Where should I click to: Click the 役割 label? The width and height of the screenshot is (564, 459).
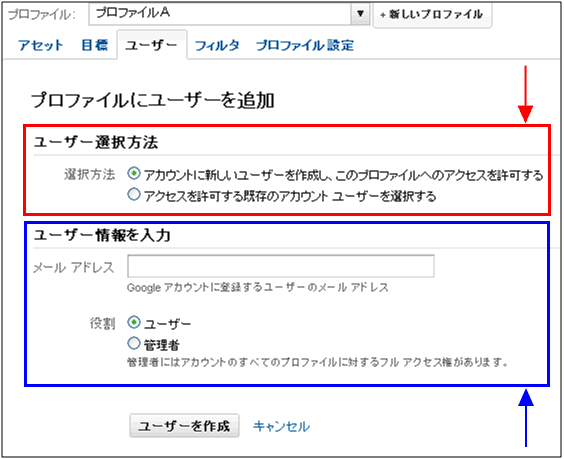[x=103, y=324]
